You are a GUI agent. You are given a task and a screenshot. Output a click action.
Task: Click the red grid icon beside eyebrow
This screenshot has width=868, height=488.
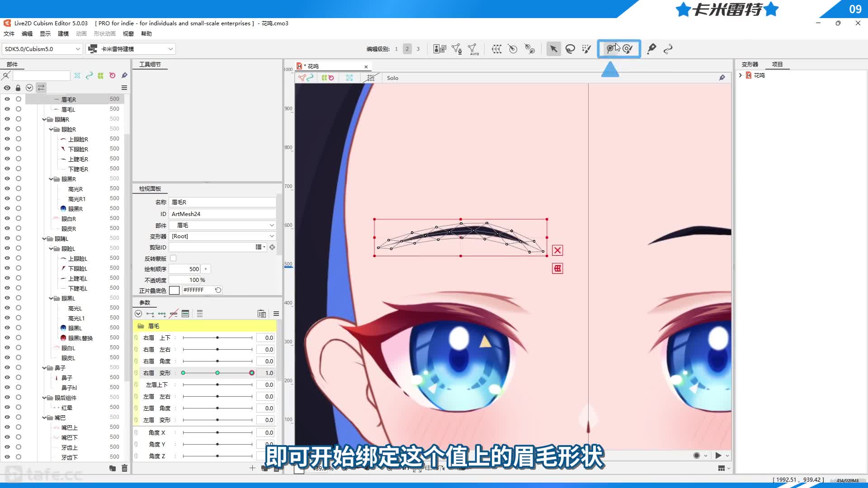[557, 268]
